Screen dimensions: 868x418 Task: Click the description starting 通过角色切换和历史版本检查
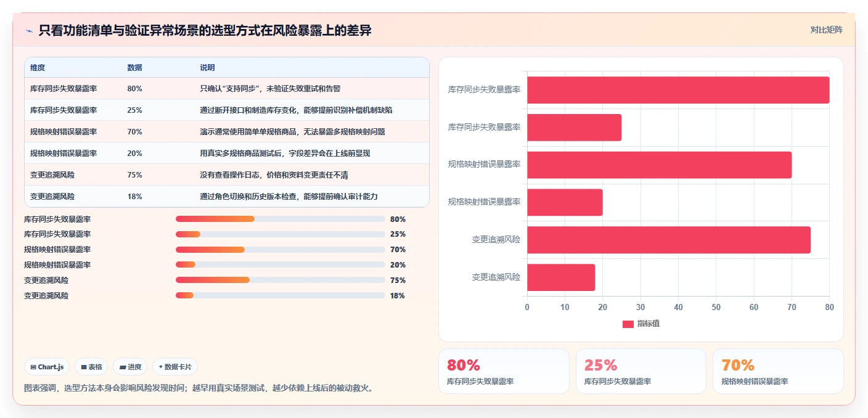[x=289, y=197]
